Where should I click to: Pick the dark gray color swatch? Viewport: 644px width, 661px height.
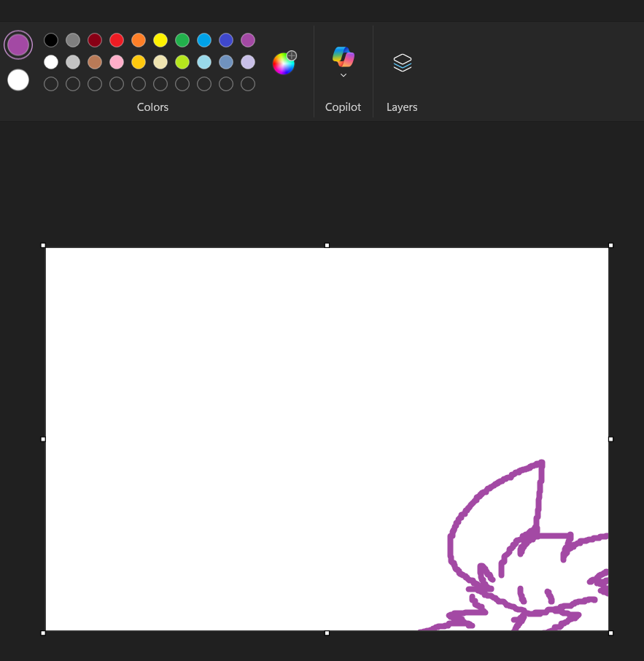click(73, 40)
